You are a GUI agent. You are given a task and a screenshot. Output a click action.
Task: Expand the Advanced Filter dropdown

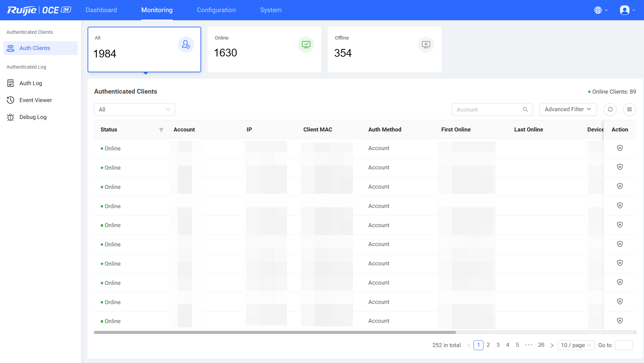tap(568, 110)
